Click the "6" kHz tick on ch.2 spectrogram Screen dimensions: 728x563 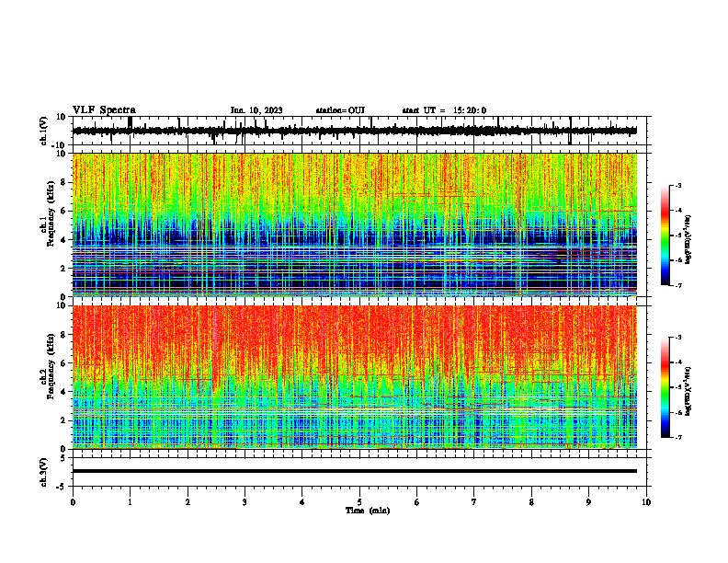(x=64, y=363)
